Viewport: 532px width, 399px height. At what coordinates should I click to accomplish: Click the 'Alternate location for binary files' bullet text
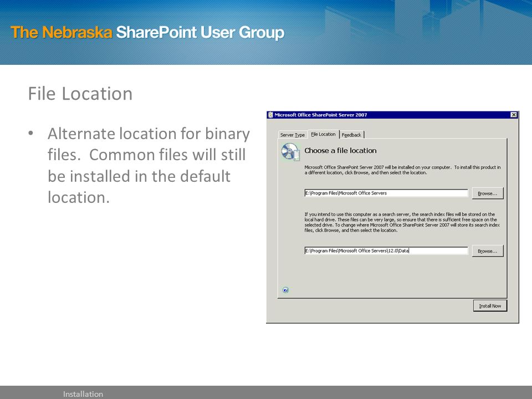[x=149, y=165]
